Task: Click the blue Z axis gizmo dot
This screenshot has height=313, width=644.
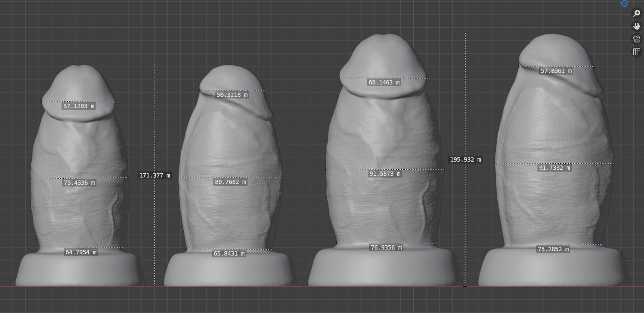Action: [x=625, y=3]
